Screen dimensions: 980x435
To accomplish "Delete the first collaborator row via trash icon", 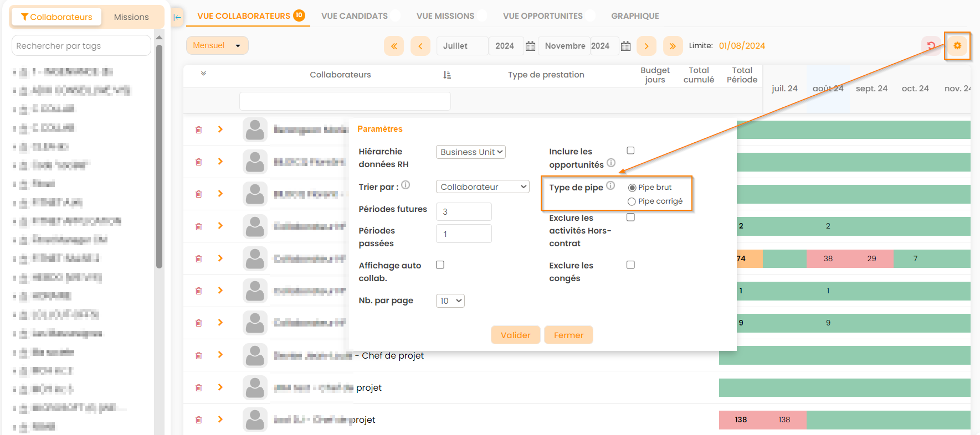I will (x=198, y=130).
